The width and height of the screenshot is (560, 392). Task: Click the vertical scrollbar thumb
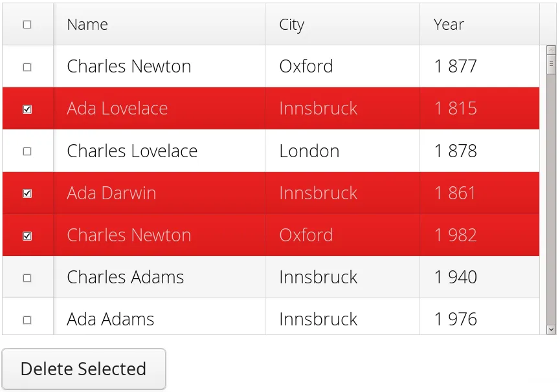552,62
